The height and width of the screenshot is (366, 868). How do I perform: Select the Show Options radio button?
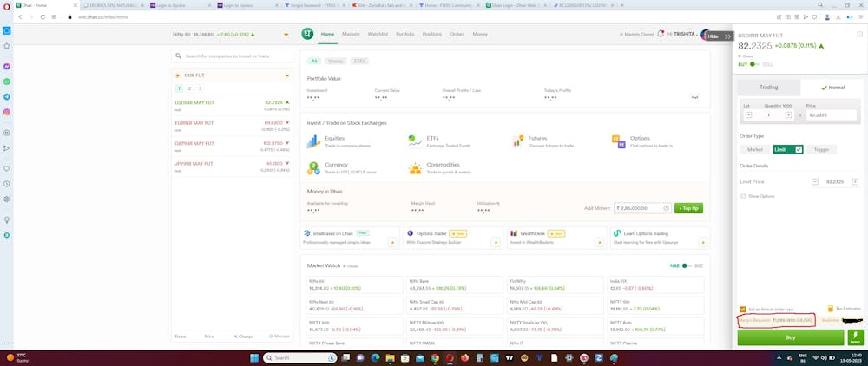[x=743, y=196]
